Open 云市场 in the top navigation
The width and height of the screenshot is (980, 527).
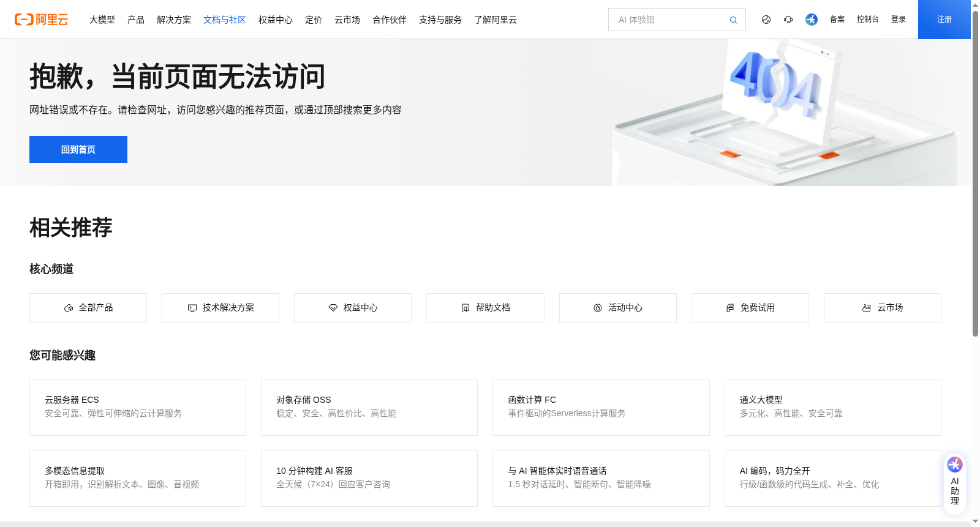[x=347, y=20]
